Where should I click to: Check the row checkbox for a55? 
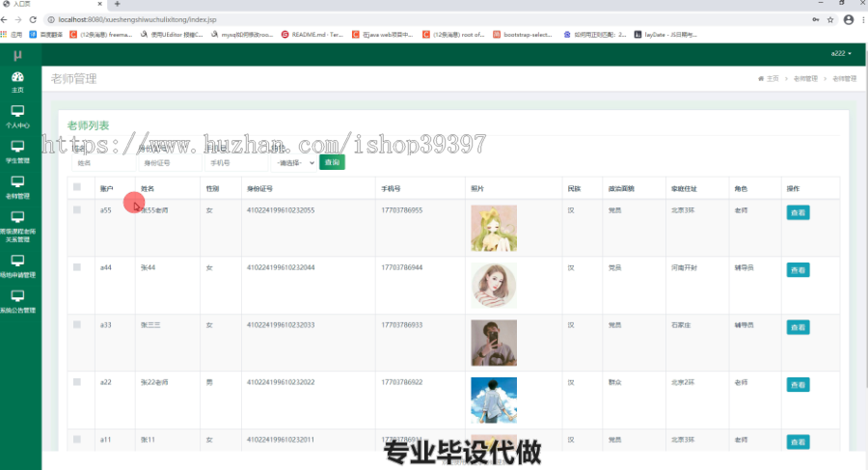(77, 209)
